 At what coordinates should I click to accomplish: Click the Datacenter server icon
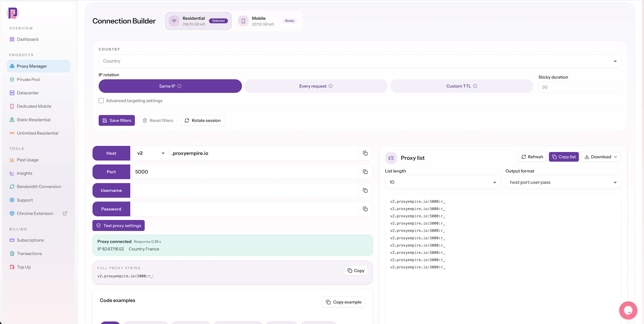(12, 93)
